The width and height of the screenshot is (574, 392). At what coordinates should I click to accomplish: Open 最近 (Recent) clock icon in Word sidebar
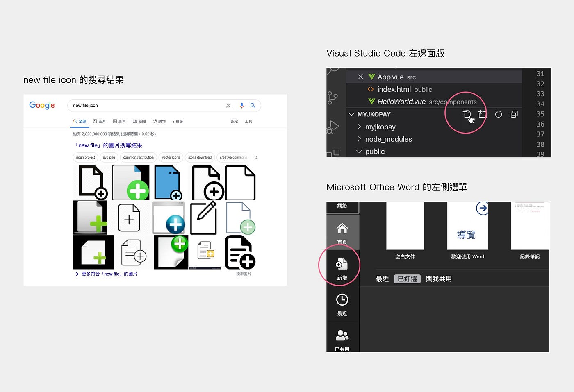pos(342,300)
